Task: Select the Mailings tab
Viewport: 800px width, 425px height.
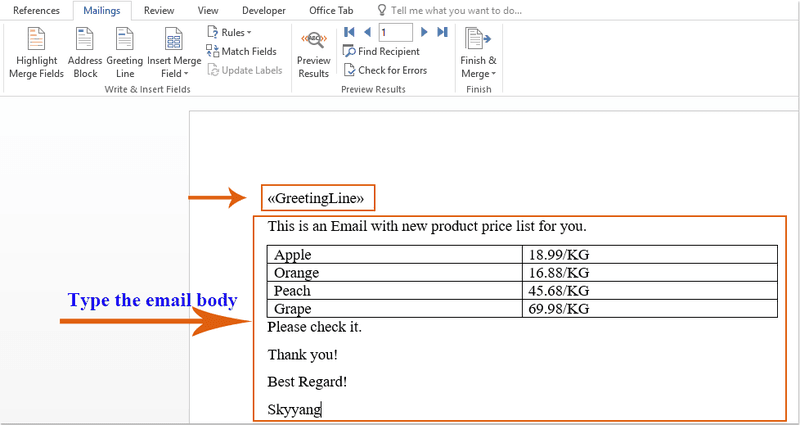Action: point(102,10)
